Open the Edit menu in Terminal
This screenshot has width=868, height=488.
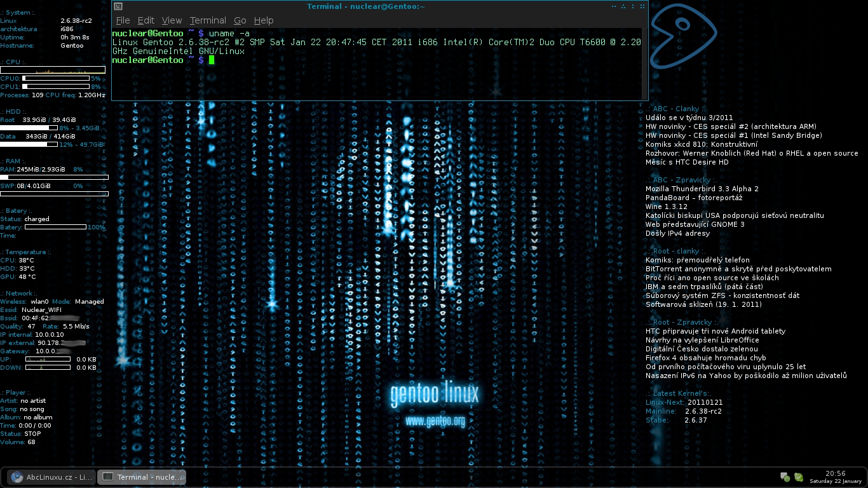(146, 20)
